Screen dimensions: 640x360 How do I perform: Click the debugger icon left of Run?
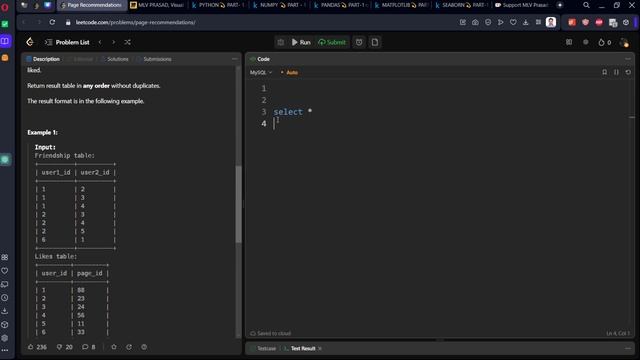coord(281,42)
